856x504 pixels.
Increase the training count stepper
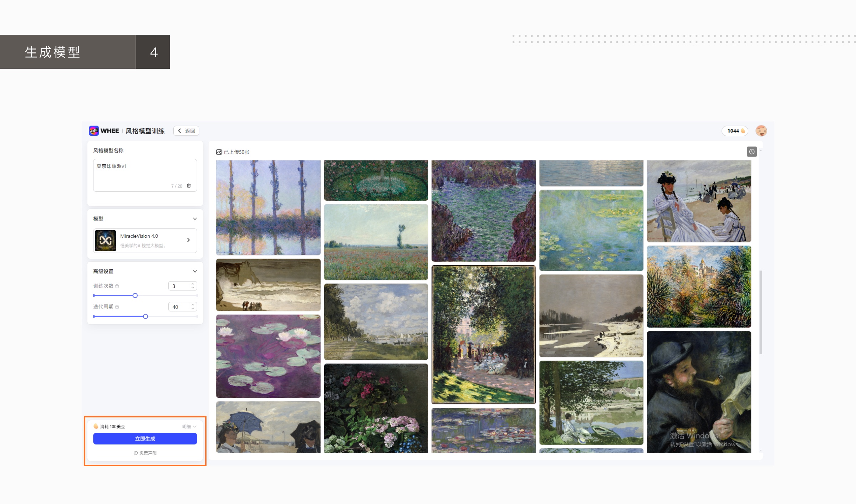click(193, 284)
